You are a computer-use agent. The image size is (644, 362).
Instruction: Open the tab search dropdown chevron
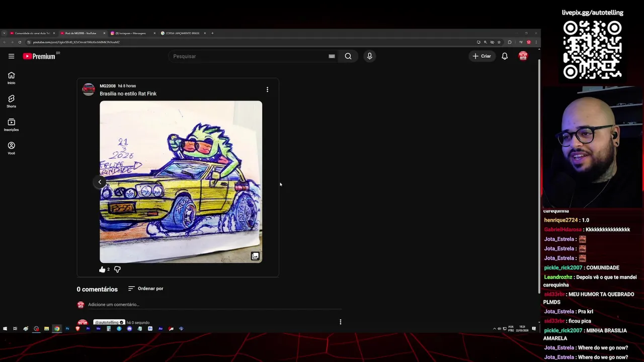4,33
